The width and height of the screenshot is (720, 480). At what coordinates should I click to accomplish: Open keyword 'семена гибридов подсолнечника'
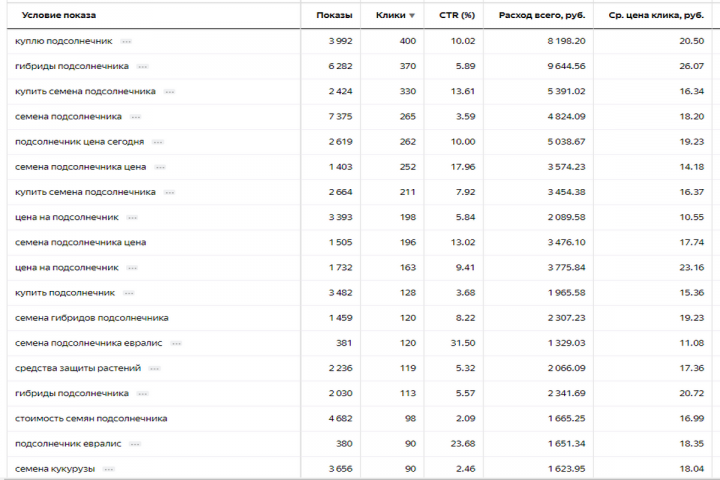[91, 318]
